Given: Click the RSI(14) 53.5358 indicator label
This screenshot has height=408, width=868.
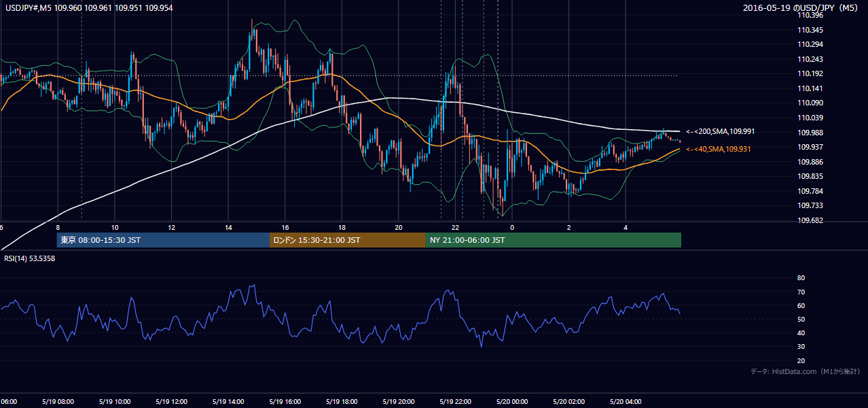Looking at the screenshot, I should tap(31, 258).
